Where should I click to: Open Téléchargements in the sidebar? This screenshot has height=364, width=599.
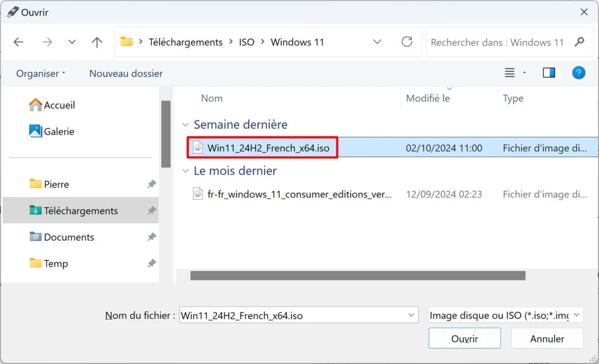pos(81,210)
